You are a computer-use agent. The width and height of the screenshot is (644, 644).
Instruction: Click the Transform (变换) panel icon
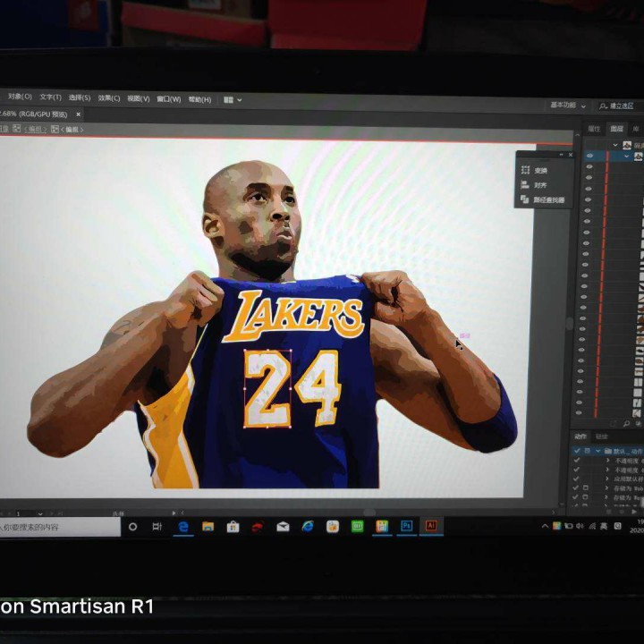[x=525, y=170]
